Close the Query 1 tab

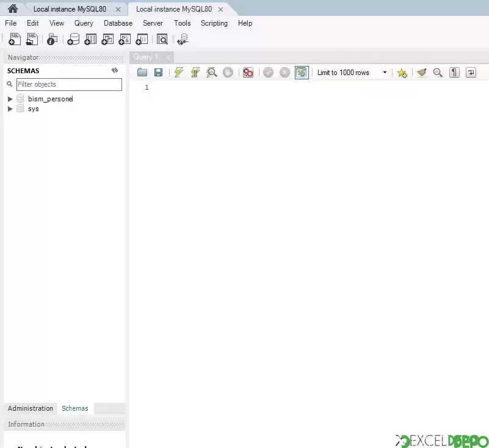tap(168, 57)
